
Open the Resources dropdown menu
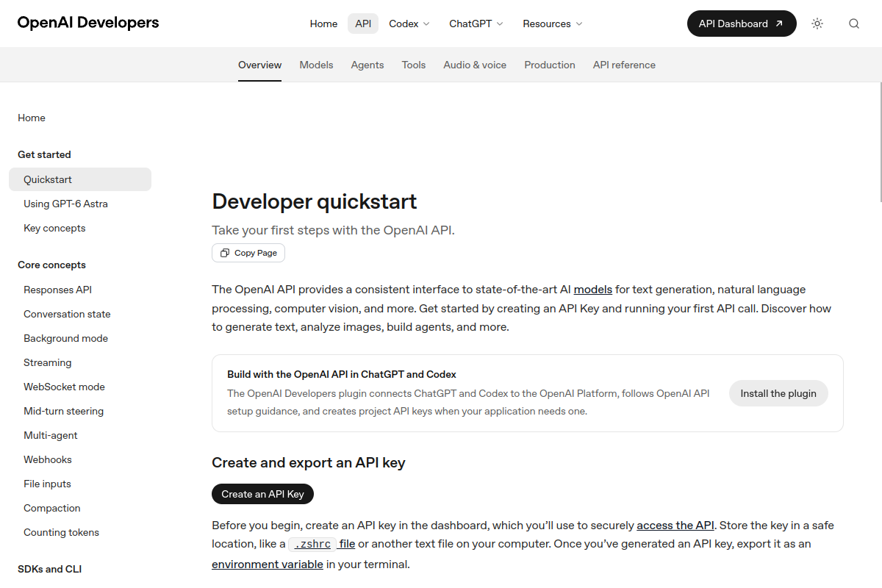553,24
